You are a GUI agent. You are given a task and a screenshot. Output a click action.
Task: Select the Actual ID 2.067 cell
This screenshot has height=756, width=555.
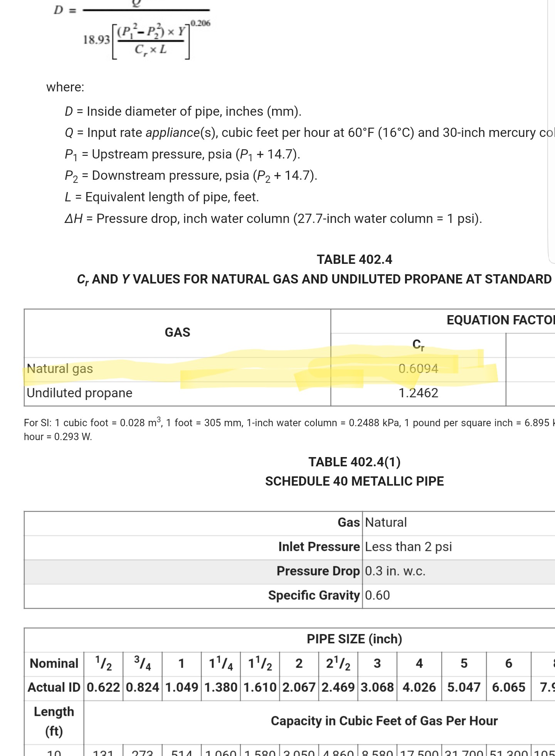[x=299, y=687]
